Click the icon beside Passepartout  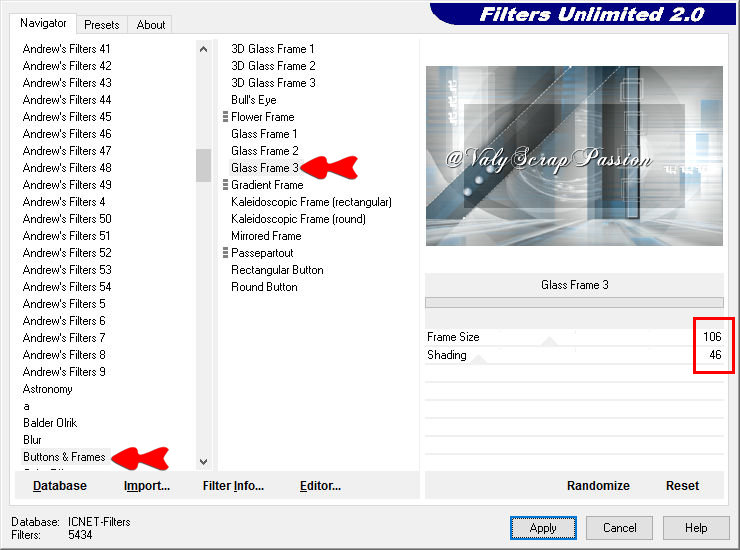pyautogui.click(x=226, y=253)
